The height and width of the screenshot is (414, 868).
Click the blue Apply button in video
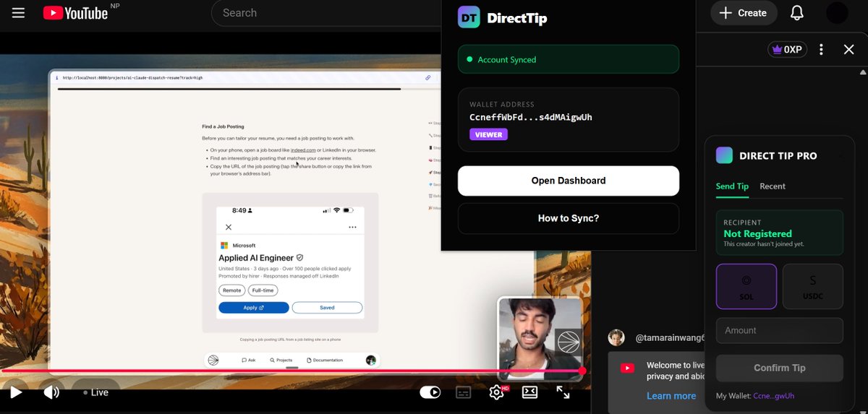pos(254,308)
